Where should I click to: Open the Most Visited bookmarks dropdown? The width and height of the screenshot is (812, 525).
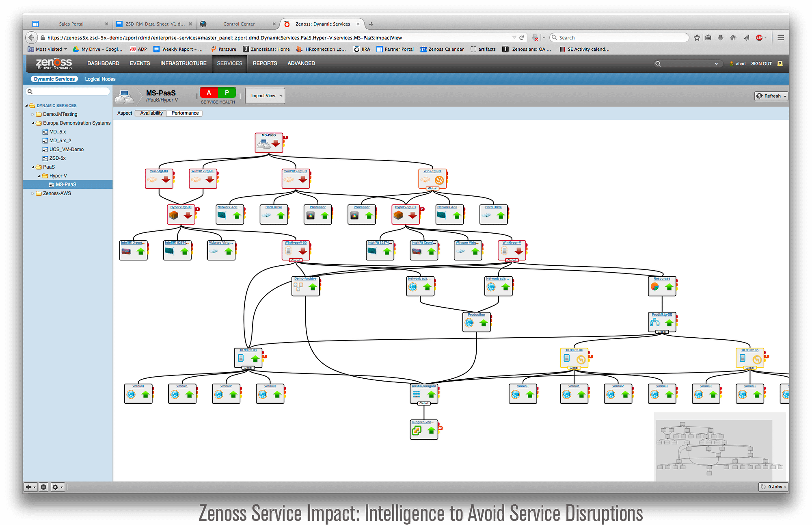48,49
